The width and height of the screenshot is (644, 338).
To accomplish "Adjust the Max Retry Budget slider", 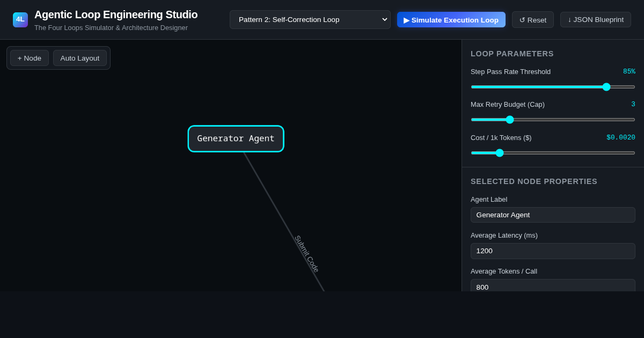I will [553, 120].
